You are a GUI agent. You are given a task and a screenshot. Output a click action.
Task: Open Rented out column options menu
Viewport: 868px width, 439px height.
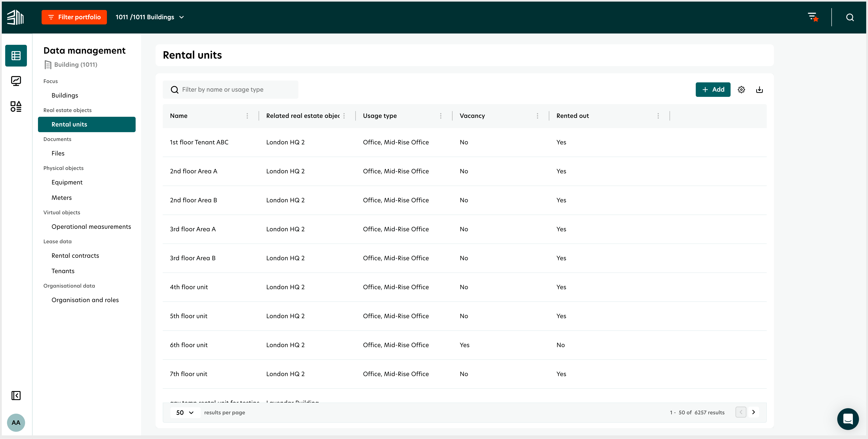pos(658,116)
